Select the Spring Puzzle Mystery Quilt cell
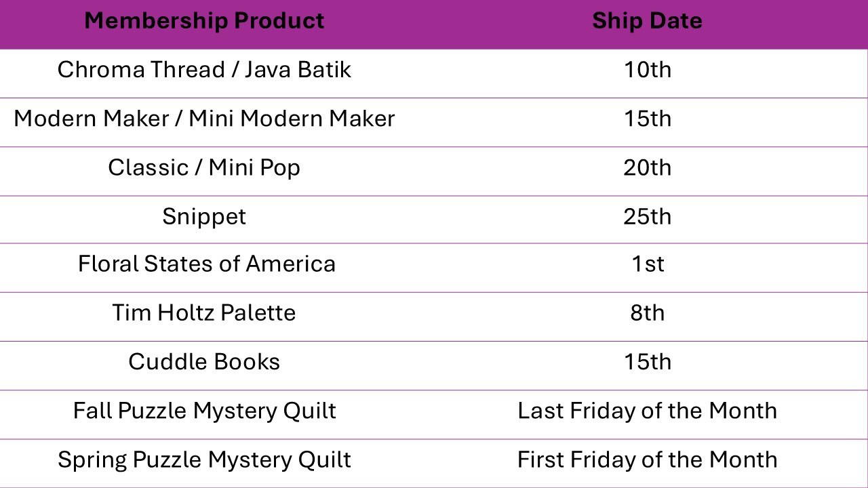This screenshot has width=868, height=488. (x=204, y=459)
